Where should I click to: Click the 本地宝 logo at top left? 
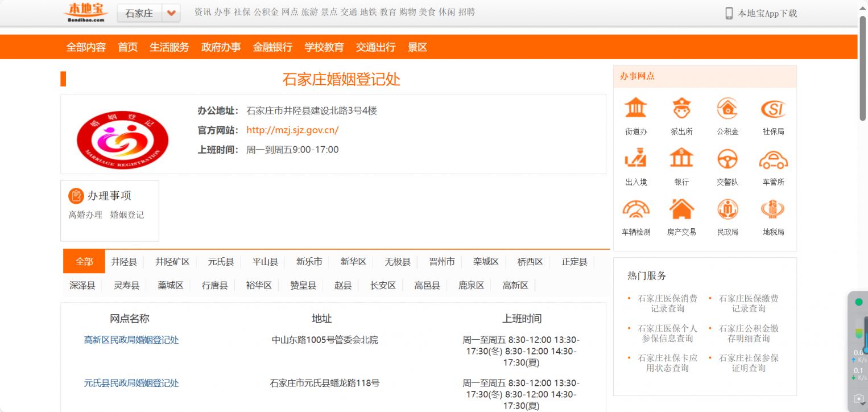[85, 12]
